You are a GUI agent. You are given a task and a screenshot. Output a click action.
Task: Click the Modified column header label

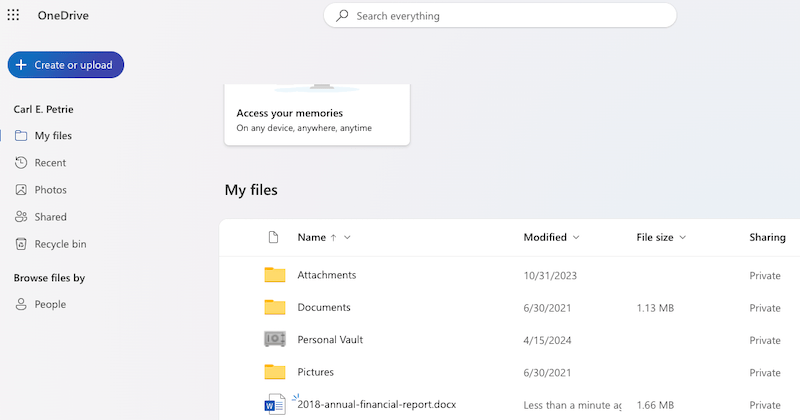[545, 237]
